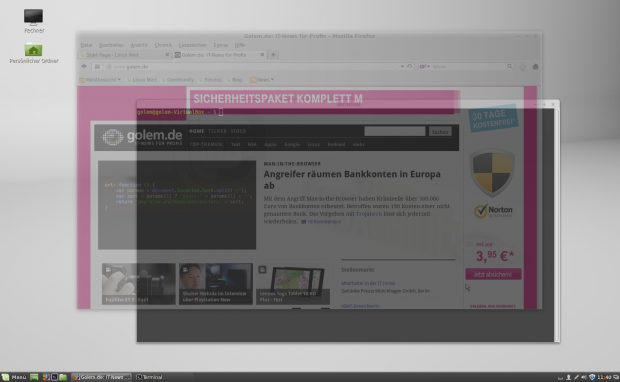Close the Start Page - Linux Mint tab

167,55
